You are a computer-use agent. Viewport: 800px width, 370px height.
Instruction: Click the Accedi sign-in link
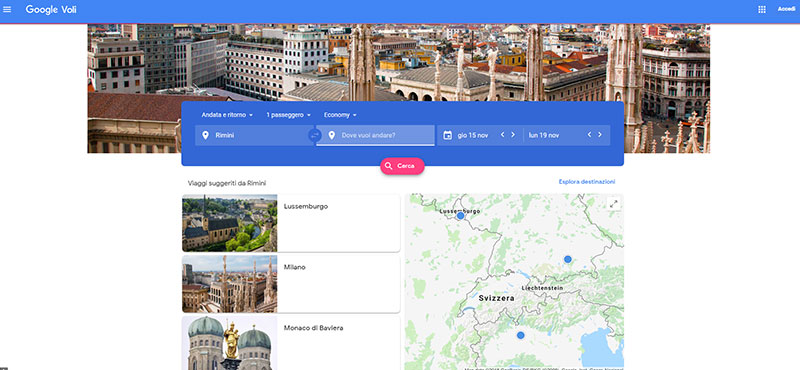coord(786,9)
